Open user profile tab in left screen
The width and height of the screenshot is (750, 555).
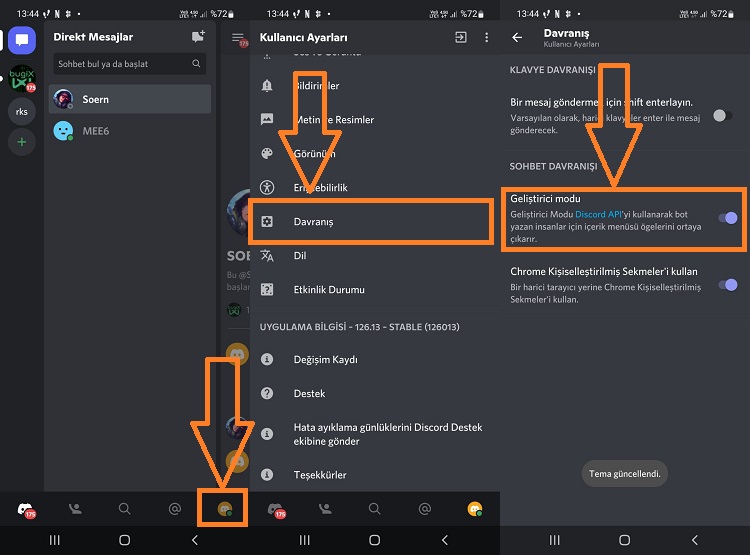click(225, 509)
